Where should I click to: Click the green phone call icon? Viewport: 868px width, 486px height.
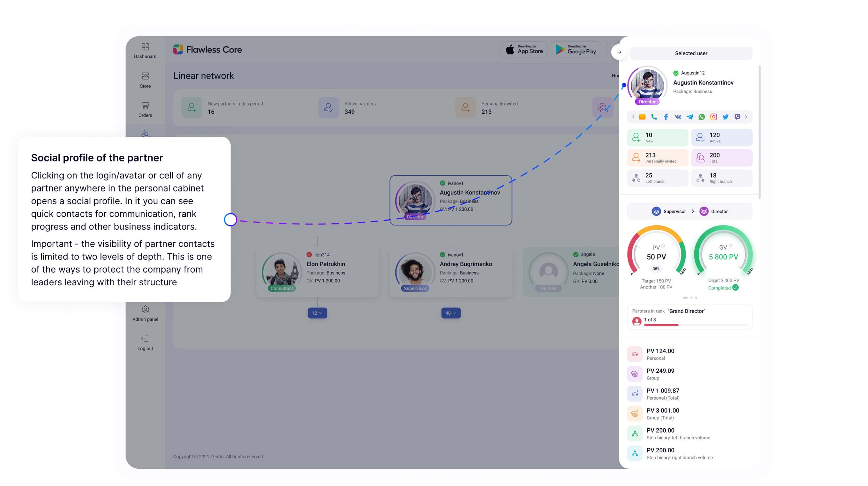(654, 117)
